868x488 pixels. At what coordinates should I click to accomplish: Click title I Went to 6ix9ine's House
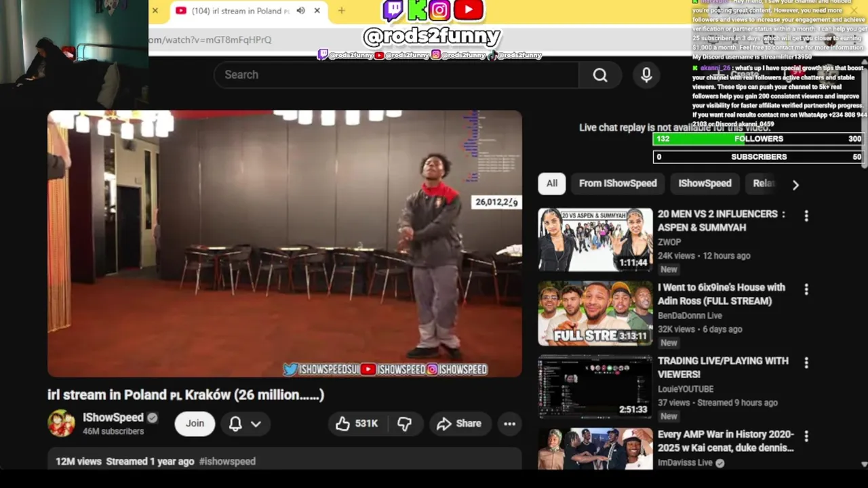(722, 294)
